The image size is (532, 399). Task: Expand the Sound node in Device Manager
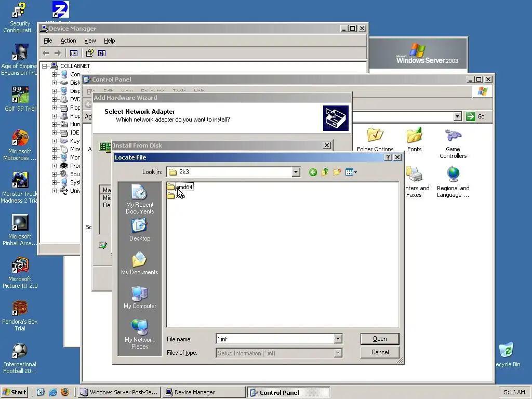(x=54, y=174)
